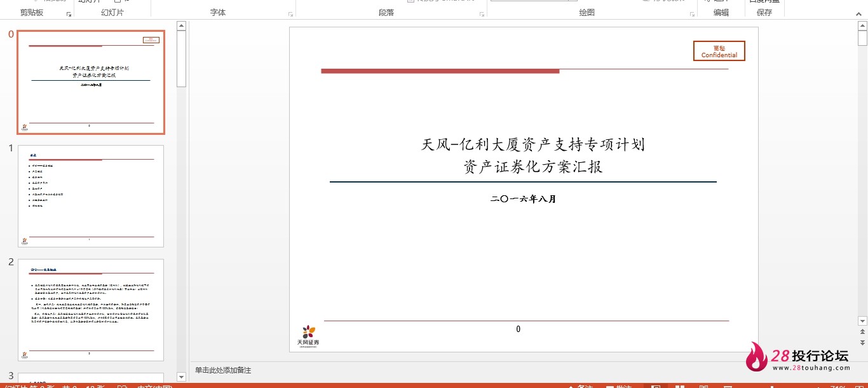Click main editing area scroll-down arrow
This screenshot has height=388, width=868.
tap(862, 321)
